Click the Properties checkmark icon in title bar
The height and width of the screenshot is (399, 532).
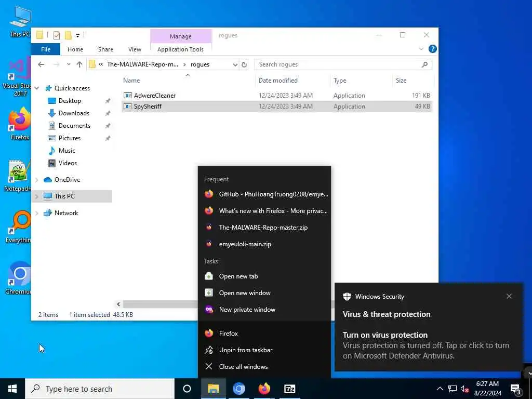(x=57, y=35)
